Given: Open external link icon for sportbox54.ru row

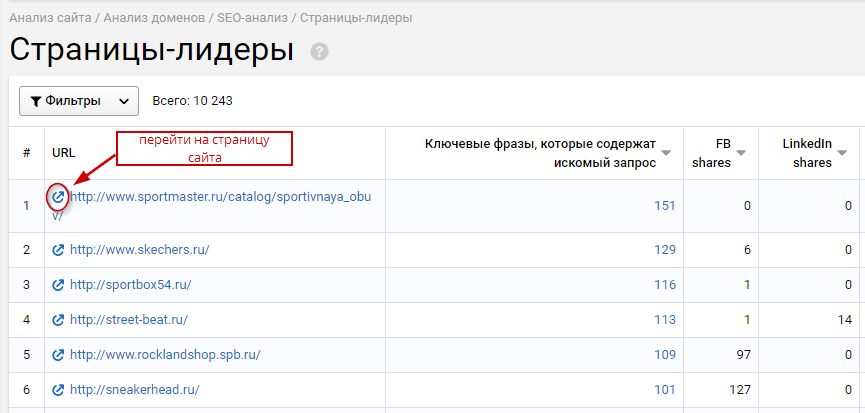Looking at the screenshot, I should click(58, 285).
